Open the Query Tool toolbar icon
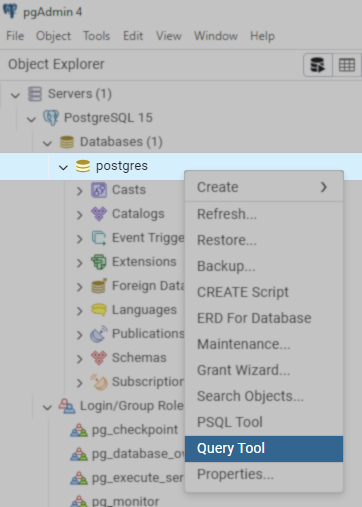 pos(318,65)
